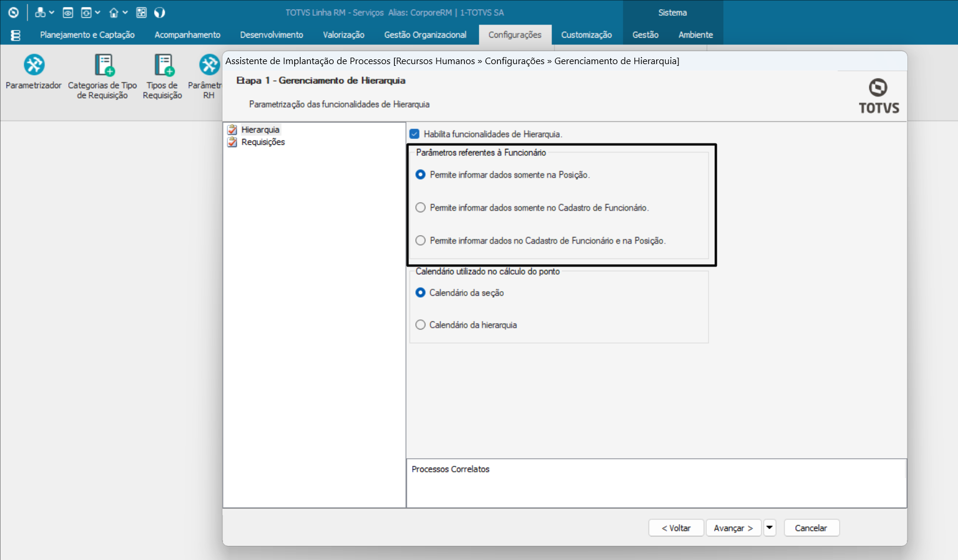Open the Customização tab

(587, 35)
